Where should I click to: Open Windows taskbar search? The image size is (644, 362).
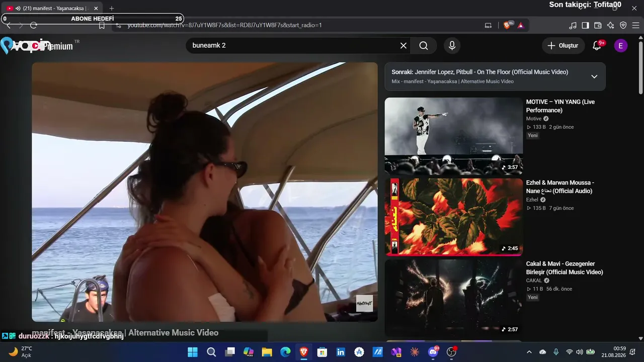coord(211,352)
